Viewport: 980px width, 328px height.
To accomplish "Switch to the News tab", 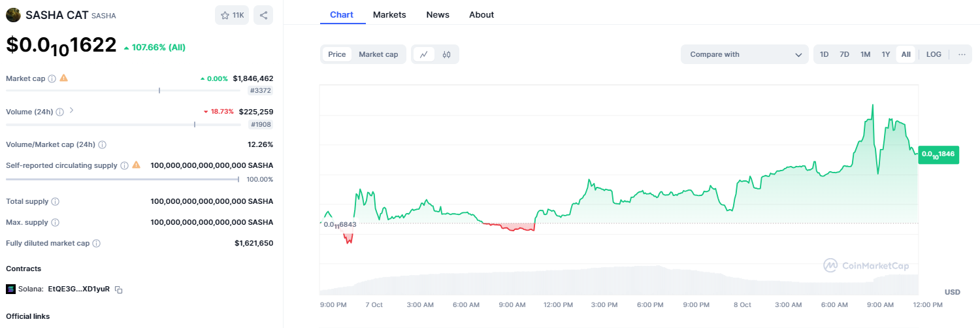I will pyautogui.click(x=438, y=14).
